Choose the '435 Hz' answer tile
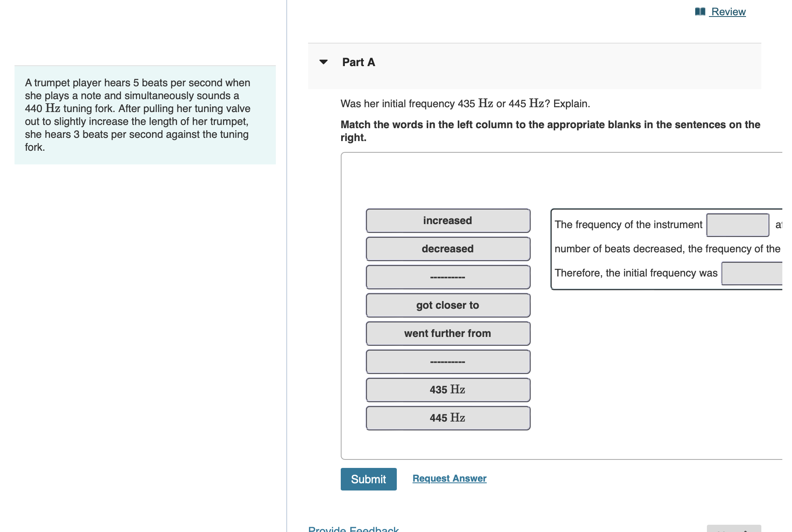Viewport: 792px width, 532px height. tap(448, 390)
